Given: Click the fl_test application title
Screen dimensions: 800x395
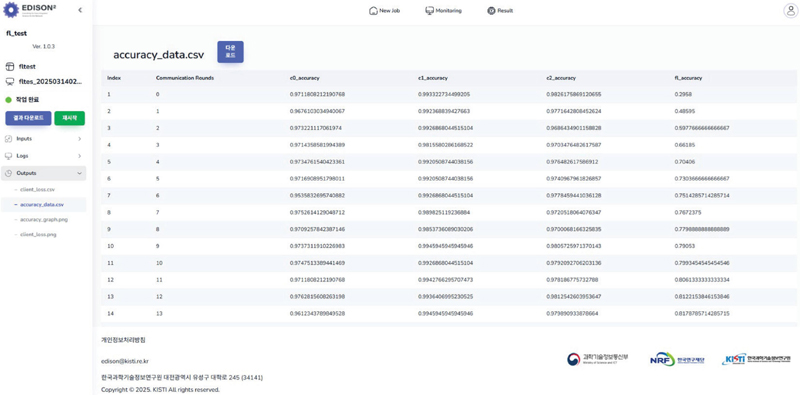Looking at the screenshot, I should [16, 33].
